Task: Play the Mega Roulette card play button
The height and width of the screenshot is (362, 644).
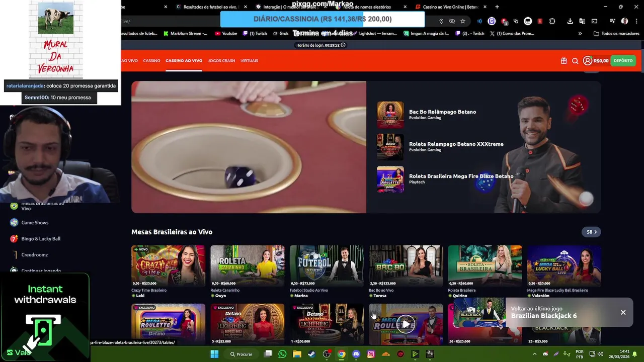Action: pos(406,324)
